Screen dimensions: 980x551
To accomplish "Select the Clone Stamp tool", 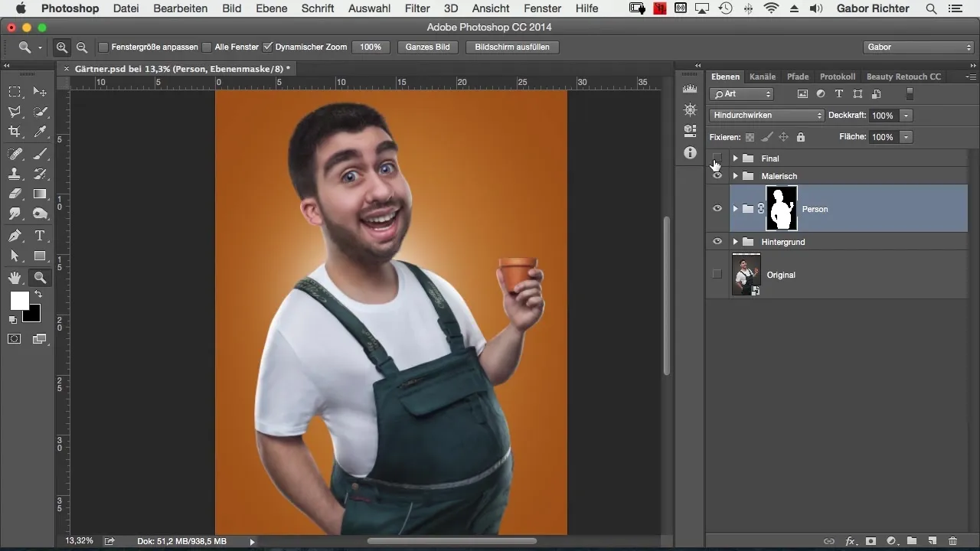I will pos(15,174).
